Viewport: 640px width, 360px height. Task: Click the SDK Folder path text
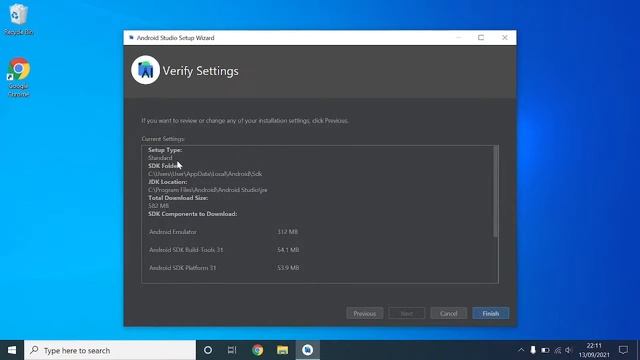[205, 174]
